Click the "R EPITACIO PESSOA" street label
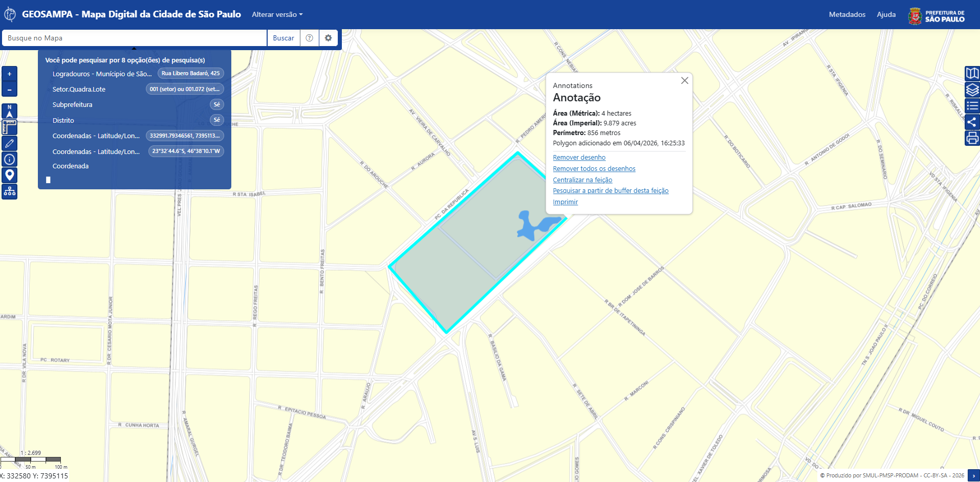Viewport: 980px width, 482px height. click(x=302, y=412)
